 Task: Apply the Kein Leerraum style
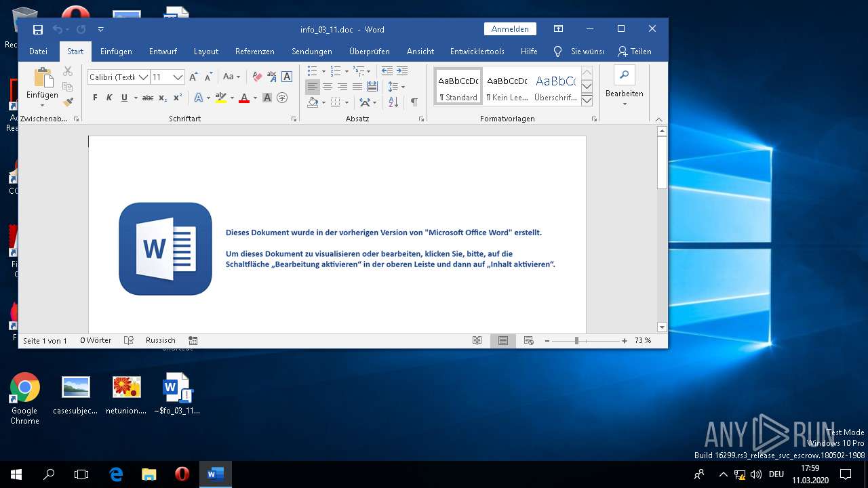pos(507,87)
